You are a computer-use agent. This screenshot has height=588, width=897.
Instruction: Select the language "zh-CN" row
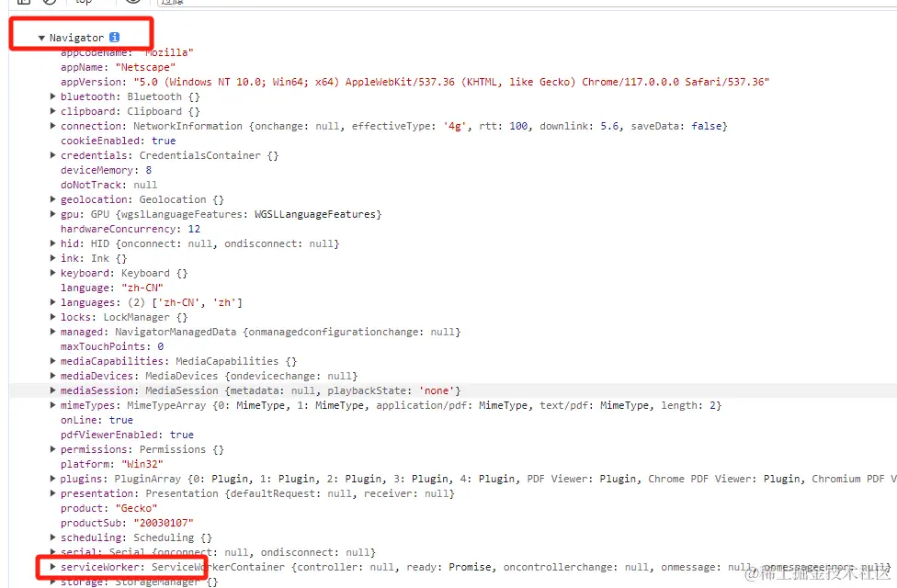coord(112,288)
